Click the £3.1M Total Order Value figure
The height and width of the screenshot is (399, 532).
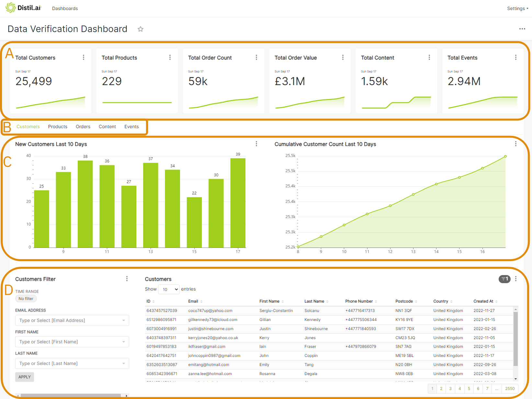pos(290,81)
